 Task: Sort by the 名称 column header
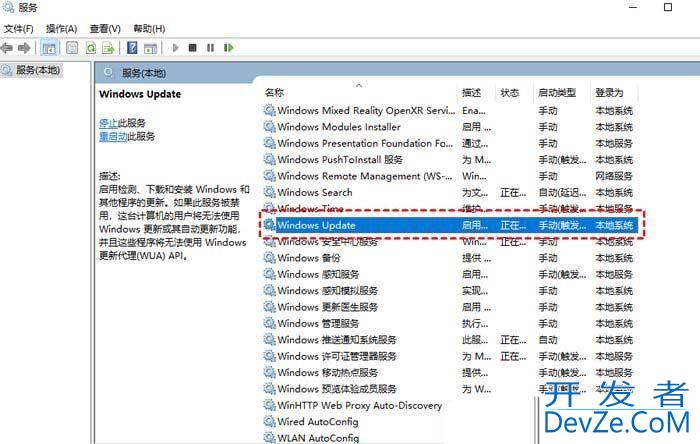[x=274, y=92]
